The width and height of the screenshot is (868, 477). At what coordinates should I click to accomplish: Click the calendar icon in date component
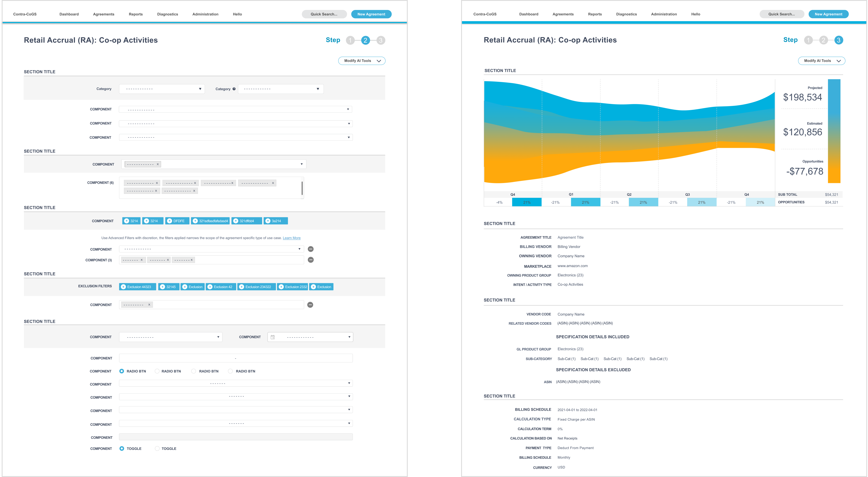point(273,337)
